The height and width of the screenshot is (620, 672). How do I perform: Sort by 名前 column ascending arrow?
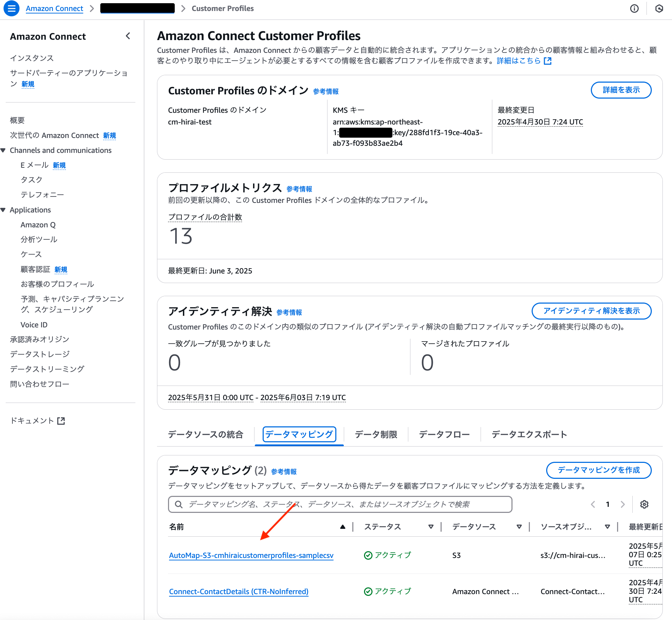[x=343, y=527]
